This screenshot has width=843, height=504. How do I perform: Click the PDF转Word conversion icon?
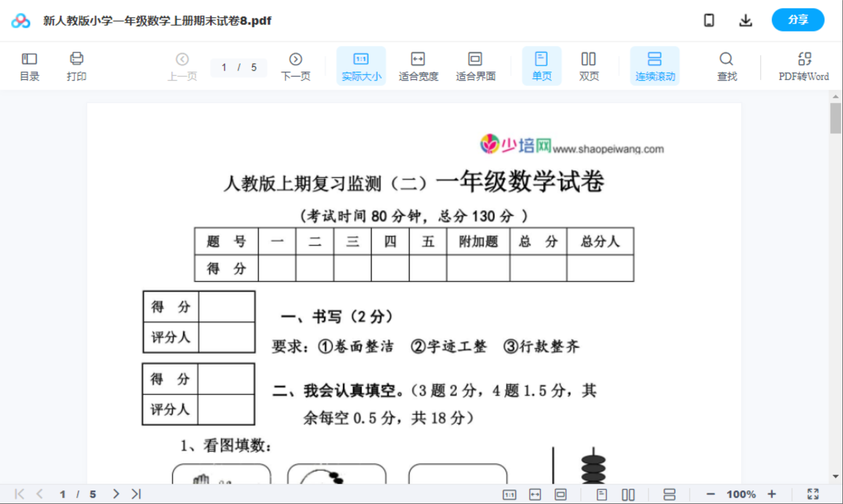pos(805,65)
